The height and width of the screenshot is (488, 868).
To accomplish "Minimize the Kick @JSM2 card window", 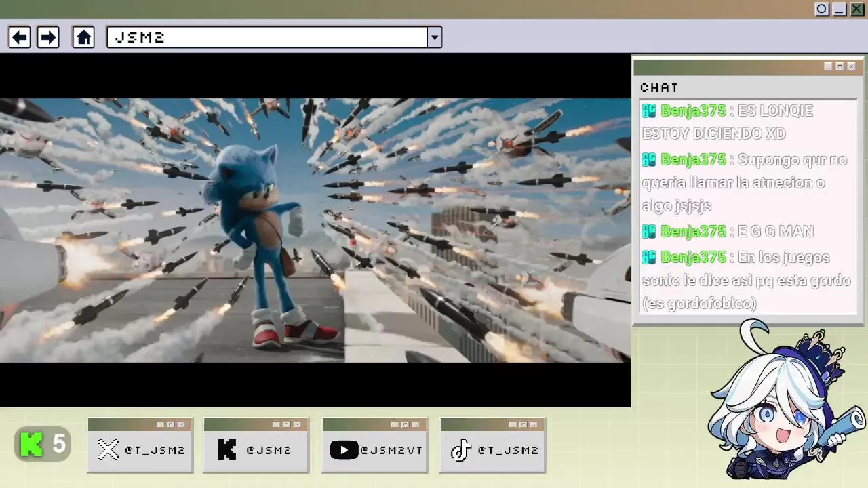I will 276,424.
